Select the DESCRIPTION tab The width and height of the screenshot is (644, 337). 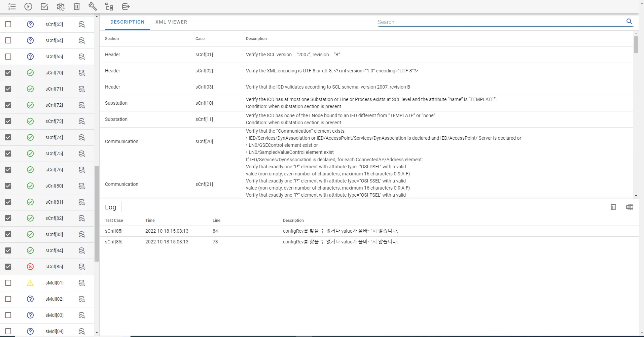coord(127,22)
